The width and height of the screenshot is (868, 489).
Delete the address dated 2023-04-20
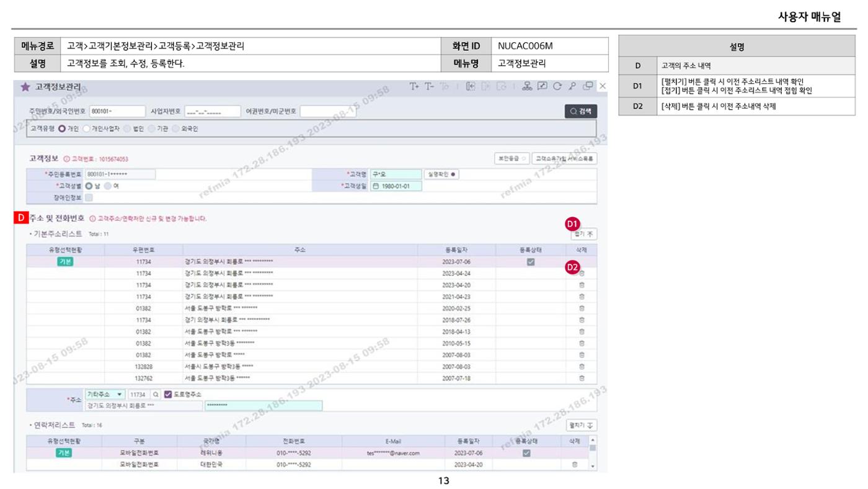tap(582, 285)
